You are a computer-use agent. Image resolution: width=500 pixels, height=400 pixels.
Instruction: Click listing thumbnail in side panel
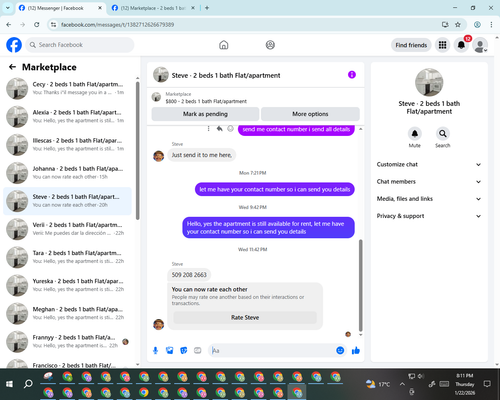(429, 82)
